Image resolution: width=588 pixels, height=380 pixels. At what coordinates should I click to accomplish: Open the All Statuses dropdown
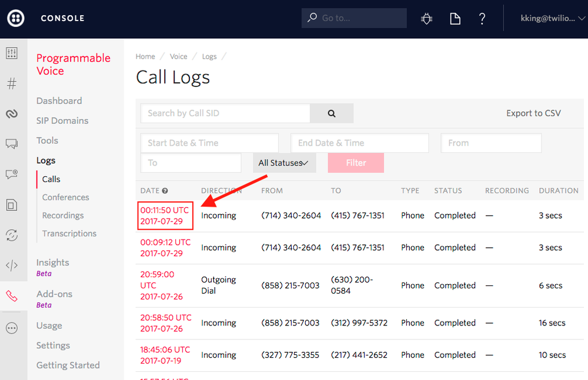point(284,163)
